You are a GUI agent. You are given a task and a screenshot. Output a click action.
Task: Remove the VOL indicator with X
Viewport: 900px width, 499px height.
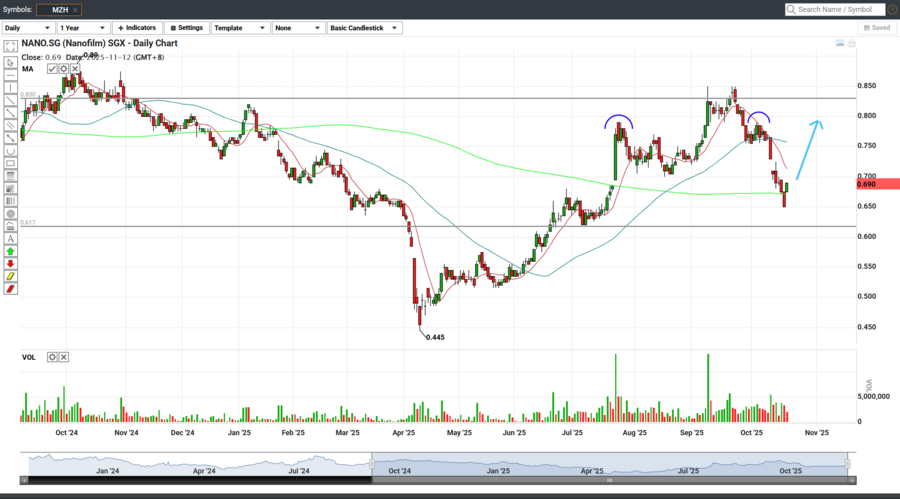click(64, 357)
